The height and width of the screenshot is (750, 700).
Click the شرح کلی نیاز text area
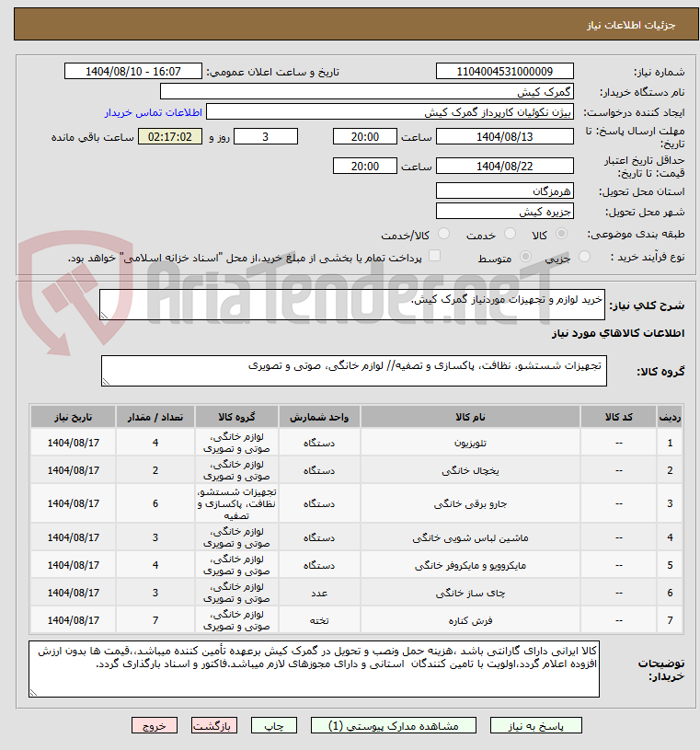point(352,305)
